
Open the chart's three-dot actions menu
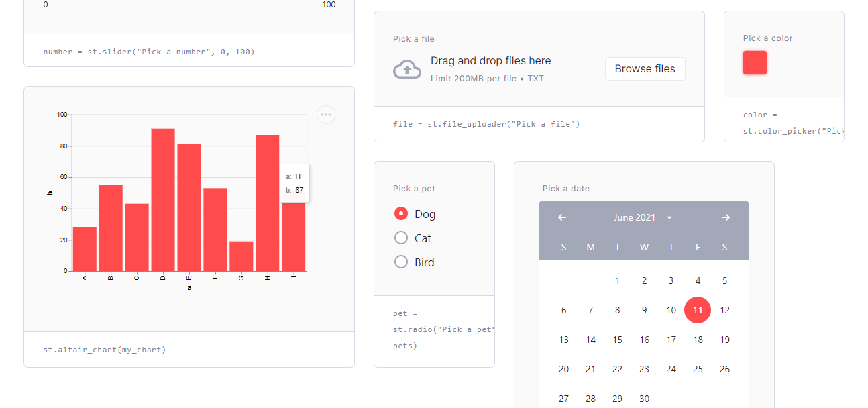coord(326,115)
